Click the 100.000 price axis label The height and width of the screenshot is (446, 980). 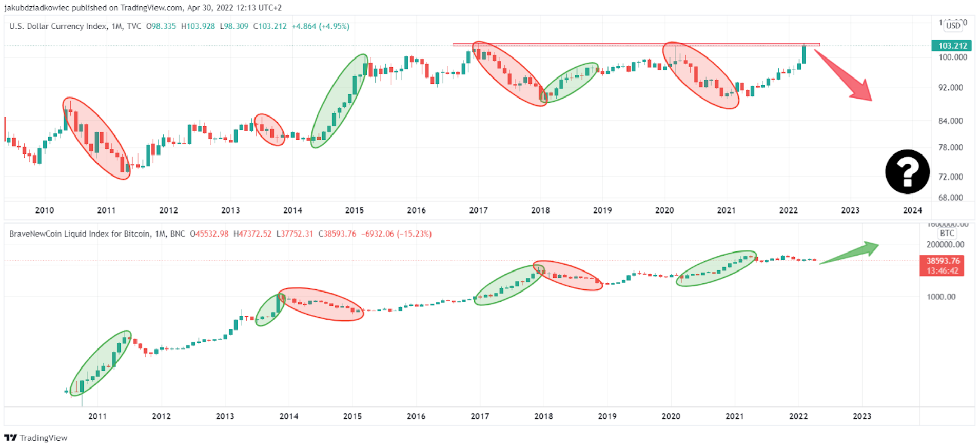click(x=953, y=57)
